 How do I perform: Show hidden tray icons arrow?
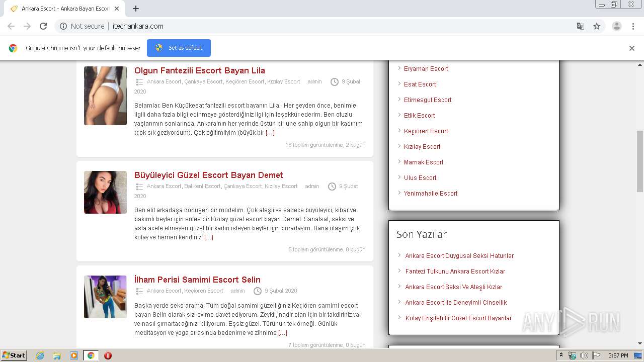(x=561, y=355)
